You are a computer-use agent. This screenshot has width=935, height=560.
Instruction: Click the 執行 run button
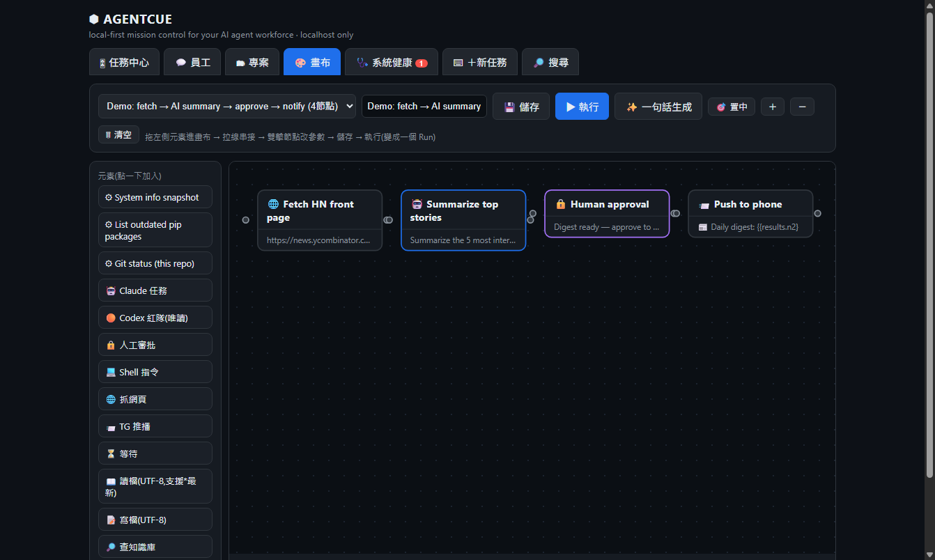coord(582,107)
